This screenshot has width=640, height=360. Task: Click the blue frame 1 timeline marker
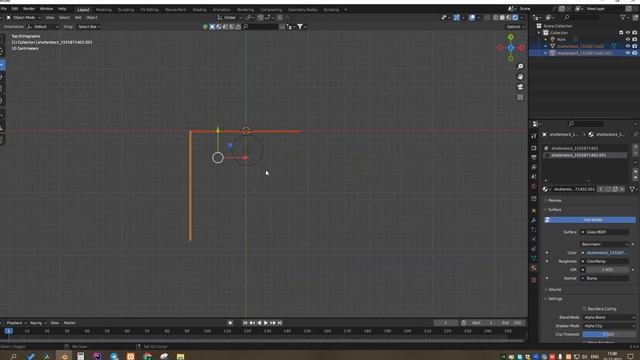[9, 331]
